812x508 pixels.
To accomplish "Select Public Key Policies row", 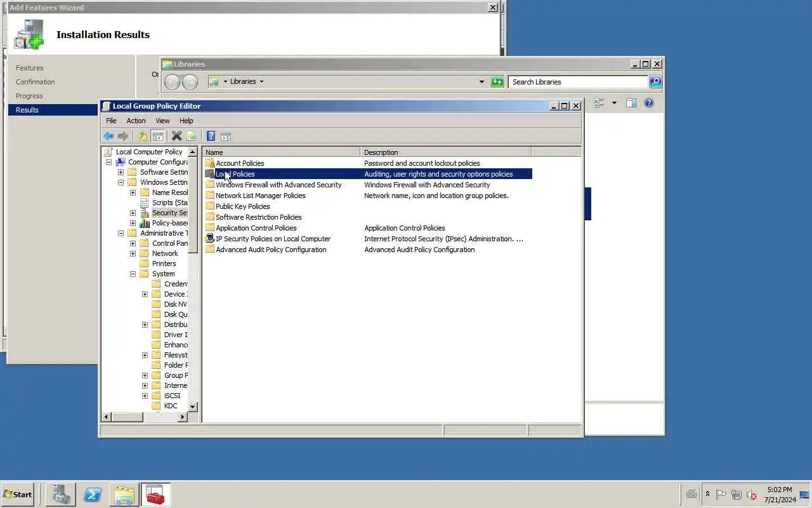I will 368,206.
